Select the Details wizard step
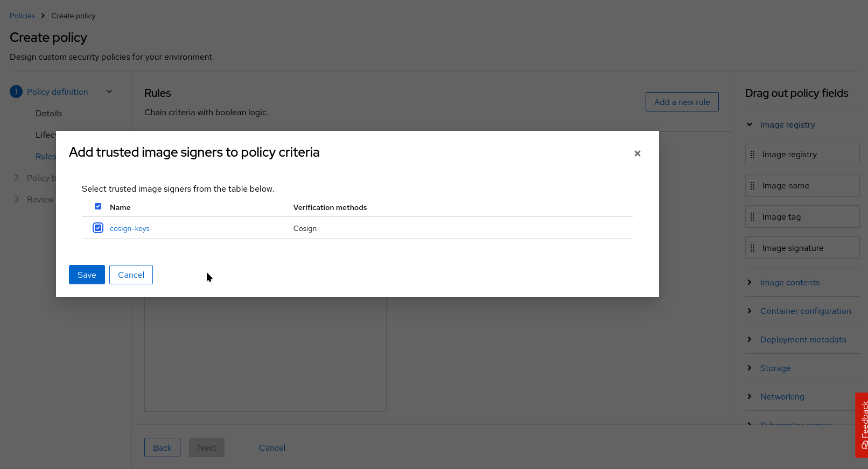This screenshot has height=469, width=868. [x=48, y=114]
